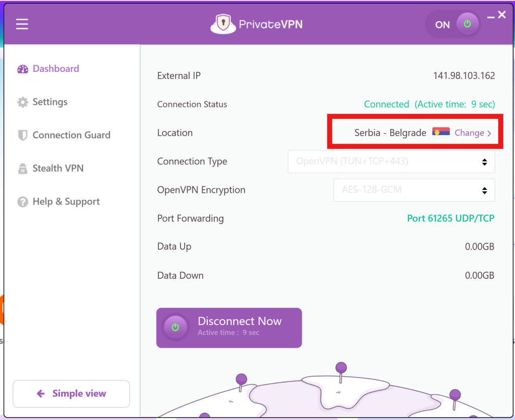515x420 pixels.
Task: Click the Serbia flag icon
Action: click(440, 133)
